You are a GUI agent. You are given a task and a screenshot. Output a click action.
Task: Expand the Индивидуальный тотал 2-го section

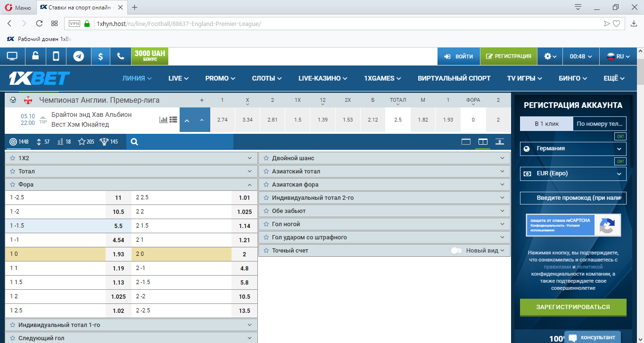point(385,198)
